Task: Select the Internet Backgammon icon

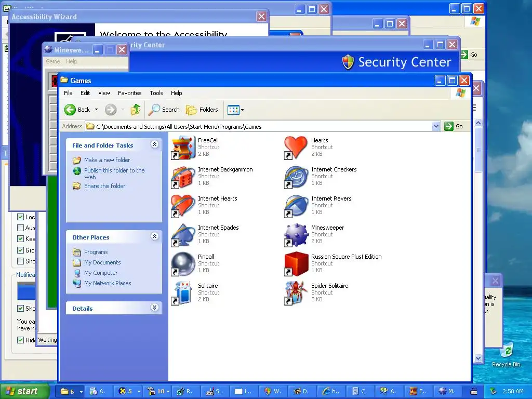Action: pos(183,177)
